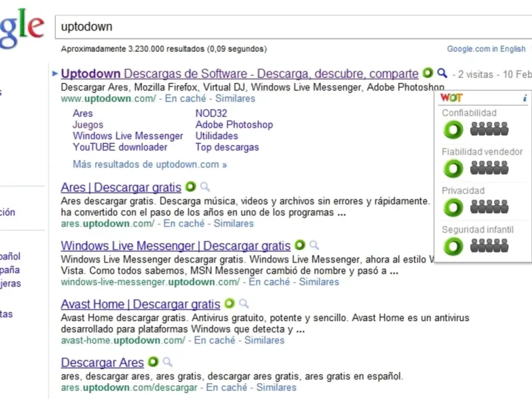The image size is (532, 399).
Task: Click WOT ring next to Ares | Descargar gratis
Action: (x=191, y=187)
